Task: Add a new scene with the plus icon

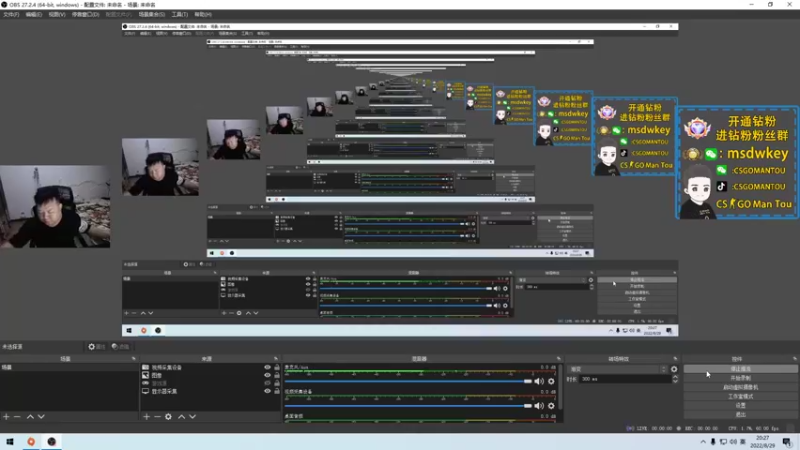Action: (6, 417)
